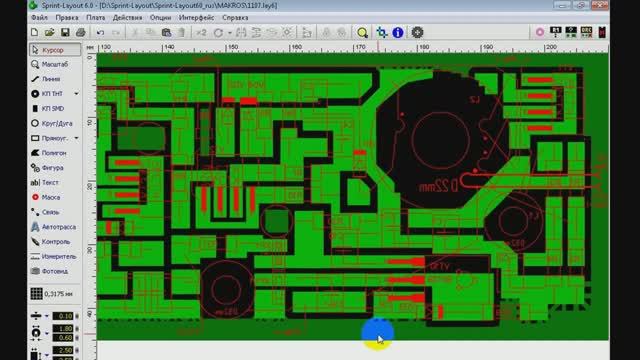Click the Rotate selection icon

(218, 33)
